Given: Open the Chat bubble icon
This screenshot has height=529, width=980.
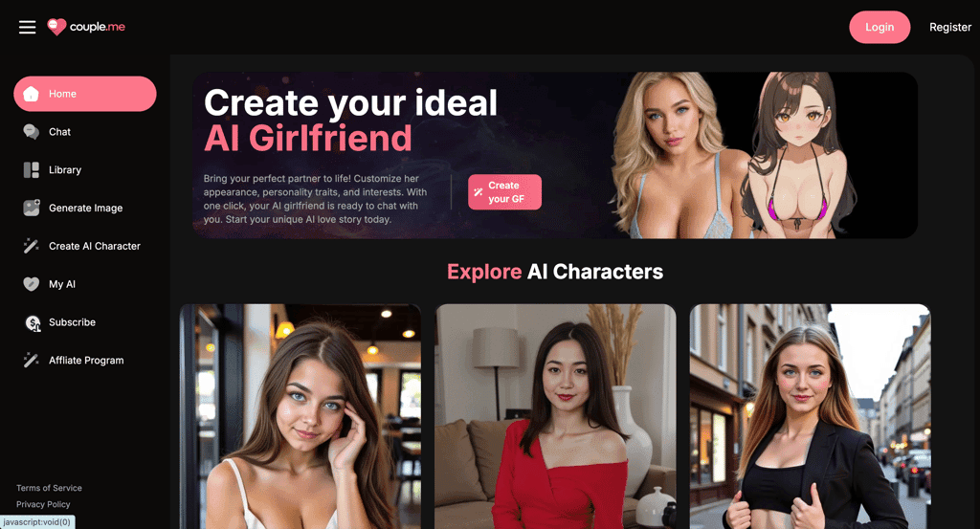Looking at the screenshot, I should coord(32,132).
